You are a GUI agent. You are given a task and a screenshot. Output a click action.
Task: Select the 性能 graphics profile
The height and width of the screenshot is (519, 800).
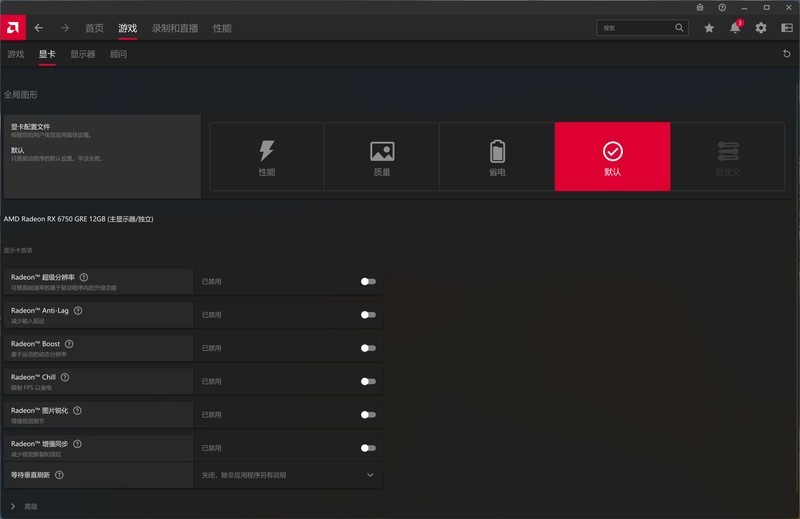click(266, 157)
